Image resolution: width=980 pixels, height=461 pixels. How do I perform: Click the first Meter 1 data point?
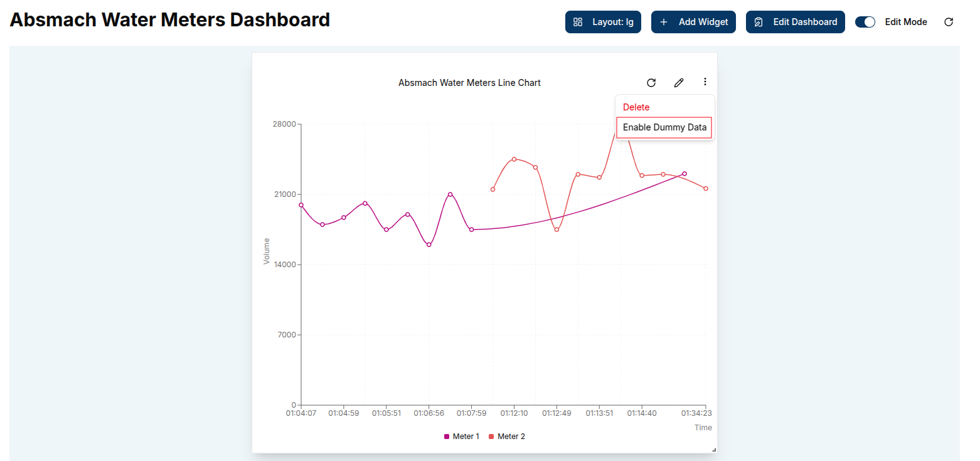pyautogui.click(x=301, y=205)
